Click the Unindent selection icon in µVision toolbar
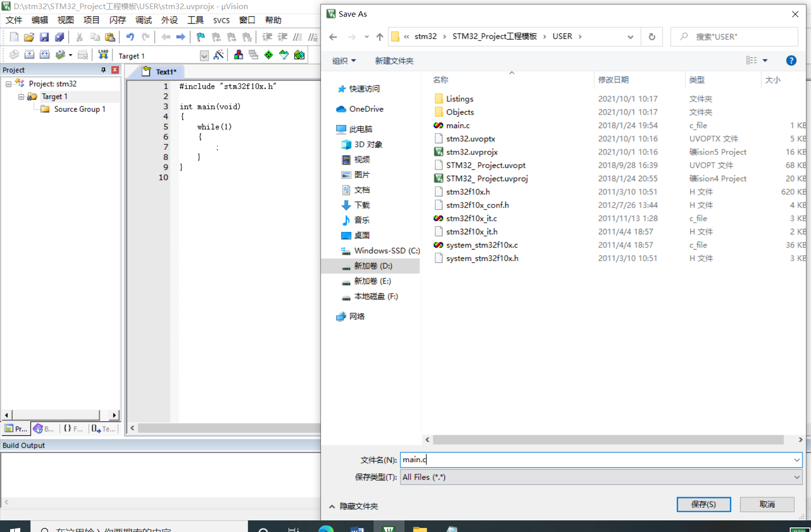 pos(282,37)
